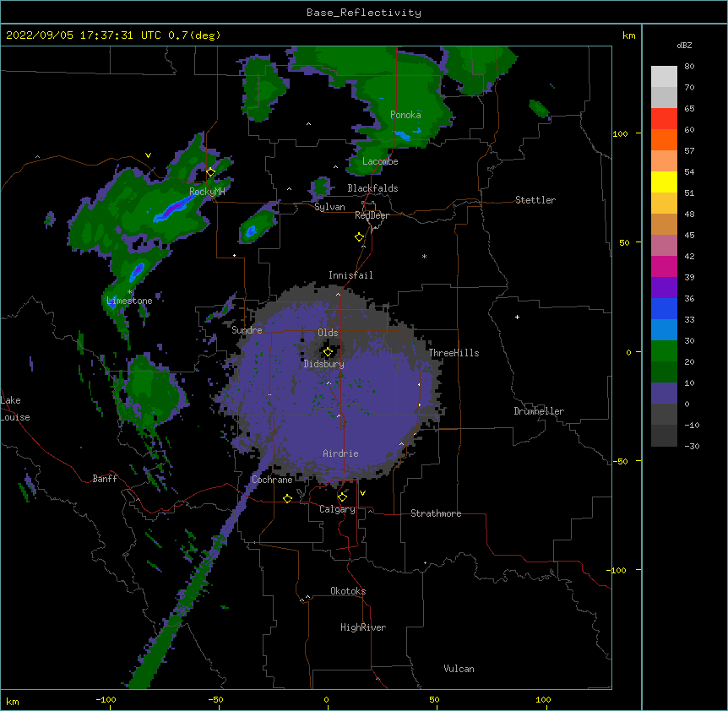Pick the purple 36–39 dBZ legend swatch
The image size is (728, 711).
(664, 288)
